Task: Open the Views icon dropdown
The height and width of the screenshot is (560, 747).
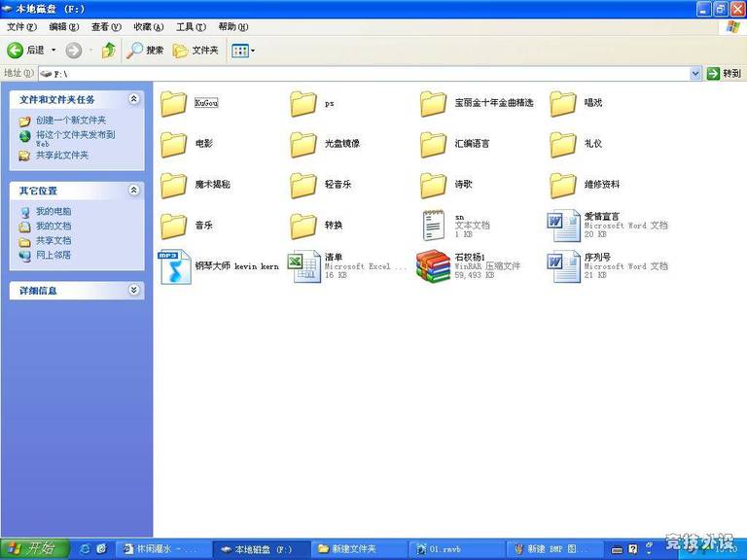Action: (x=243, y=51)
